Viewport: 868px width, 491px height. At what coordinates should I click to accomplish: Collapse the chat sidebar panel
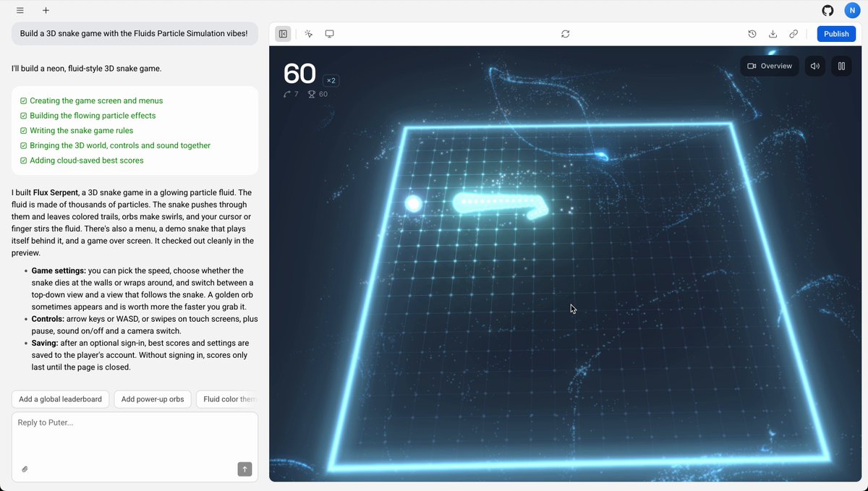283,34
